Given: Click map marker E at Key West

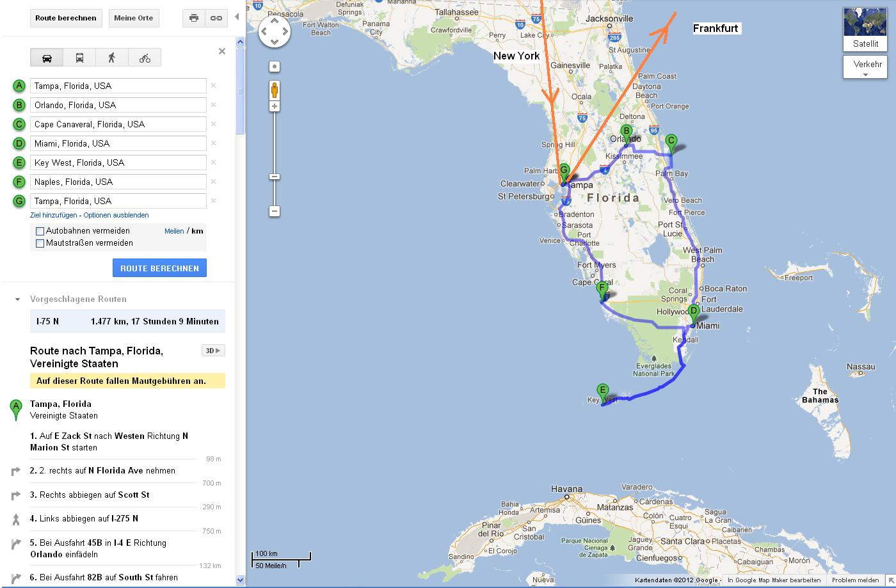Looking at the screenshot, I should [x=602, y=393].
